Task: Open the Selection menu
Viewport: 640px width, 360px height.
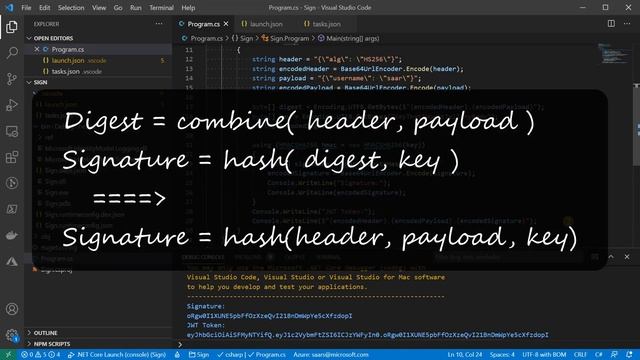Action: pos(71,7)
